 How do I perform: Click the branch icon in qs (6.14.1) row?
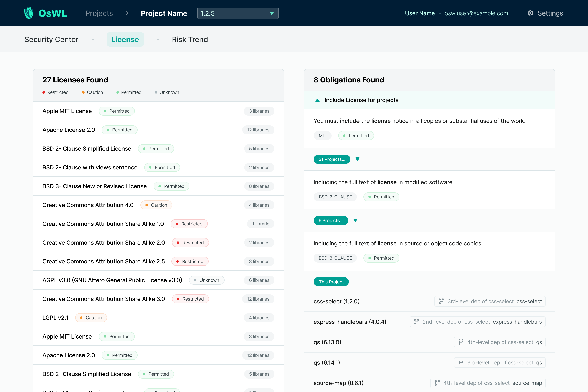[461, 363]
